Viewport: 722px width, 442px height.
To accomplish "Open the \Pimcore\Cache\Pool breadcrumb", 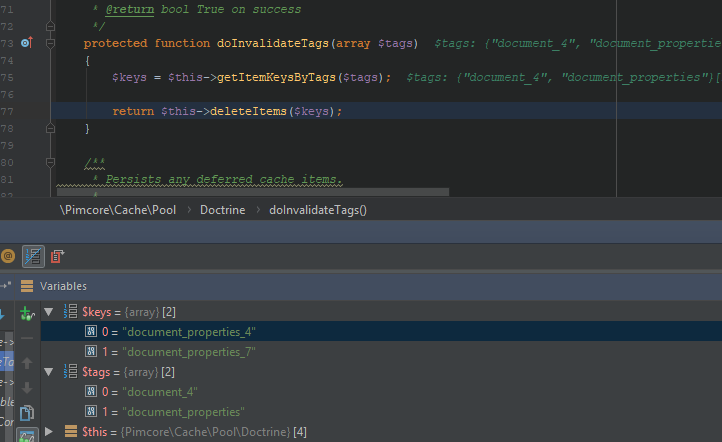I will point(118,210).
